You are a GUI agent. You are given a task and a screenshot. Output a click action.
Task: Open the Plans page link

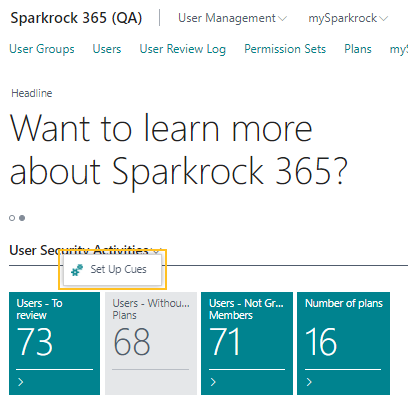pos(358,49)
